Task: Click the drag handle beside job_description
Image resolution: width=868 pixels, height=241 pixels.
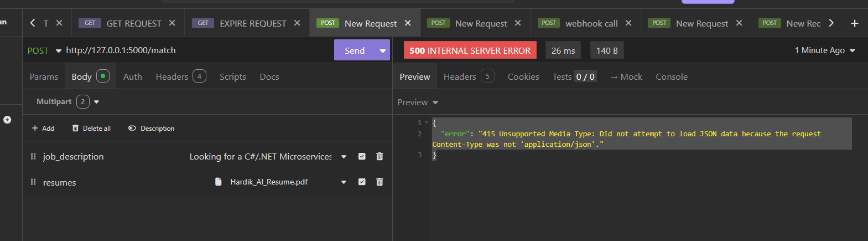Action: click(x=33, y=157)
